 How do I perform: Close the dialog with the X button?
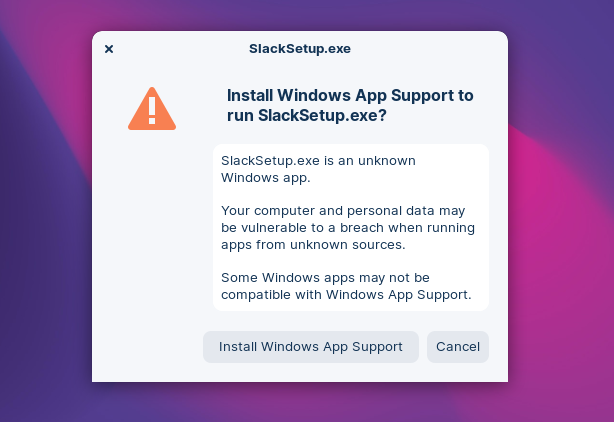tap(109, 48)
